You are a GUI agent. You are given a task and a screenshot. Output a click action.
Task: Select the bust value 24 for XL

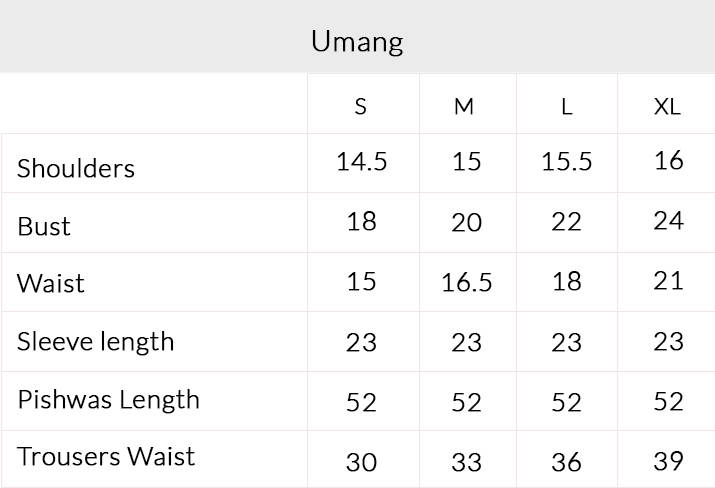pyautogui.click(x=668, y=220)
